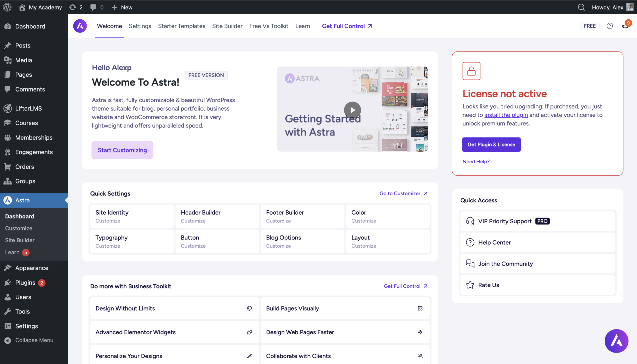
Task: Click the Astra logo in the header
Action: 80,26
